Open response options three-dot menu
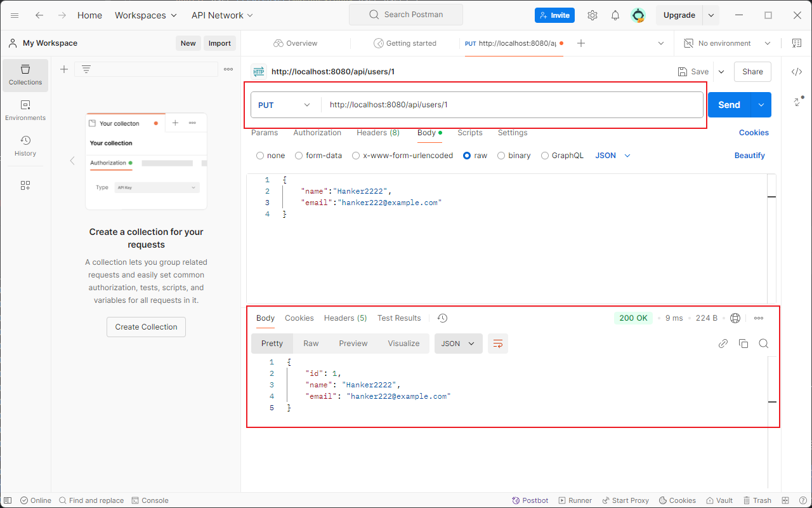 coord(759,318)
